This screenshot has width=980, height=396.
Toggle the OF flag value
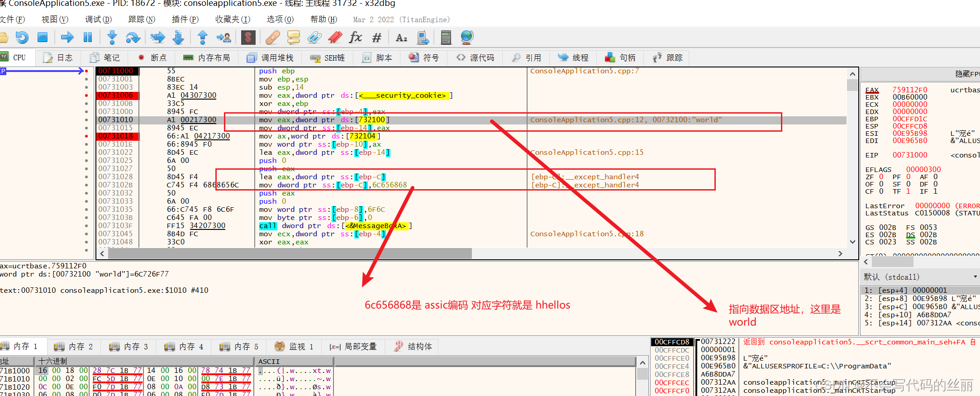881,184
